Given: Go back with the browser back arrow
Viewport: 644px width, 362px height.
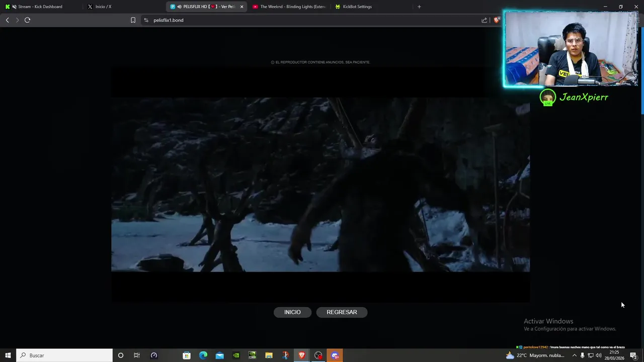Looking at the screenshot, I should click(x=7, y=20).
